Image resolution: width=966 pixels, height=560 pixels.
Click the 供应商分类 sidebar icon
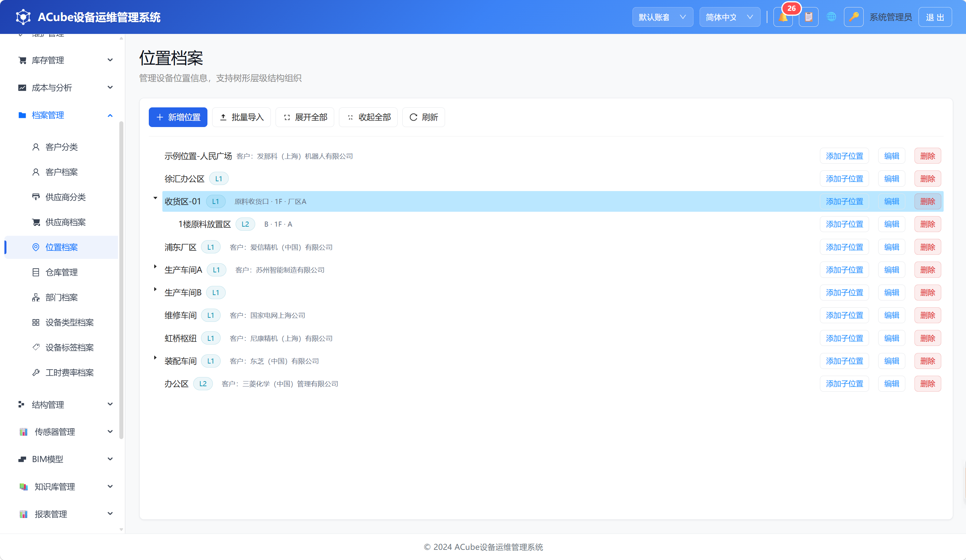point(36,197)
